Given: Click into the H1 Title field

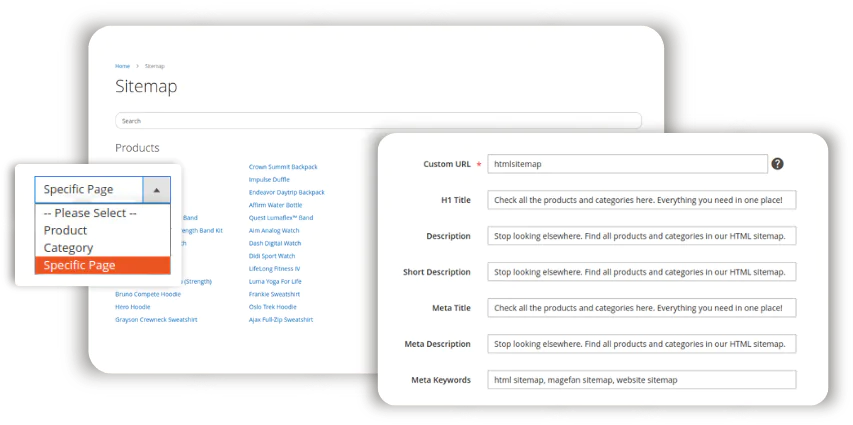Looking at the screenshot, I should pyautogui.click(x=641, y=200).
